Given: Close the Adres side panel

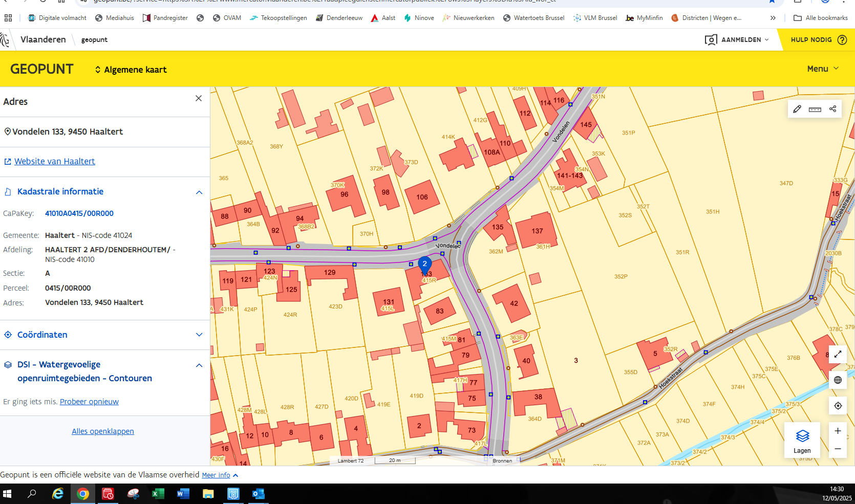Looking at the screenshot, I should coord(199,98).
